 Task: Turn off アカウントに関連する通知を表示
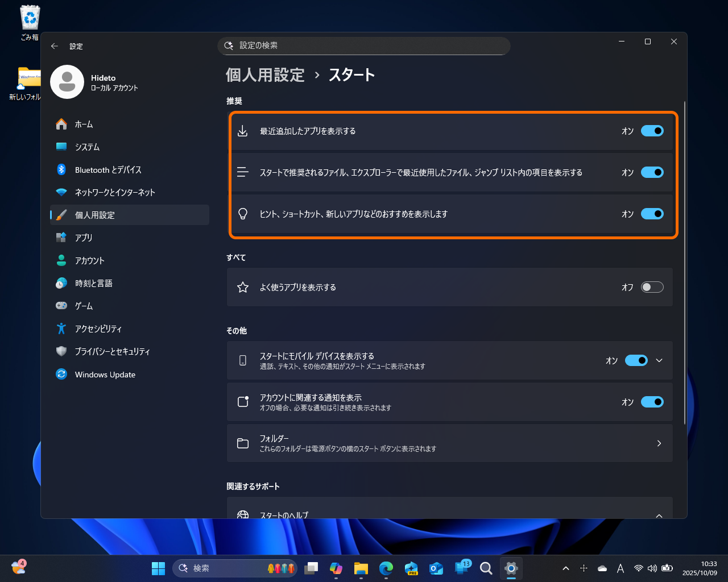[652, 402]
